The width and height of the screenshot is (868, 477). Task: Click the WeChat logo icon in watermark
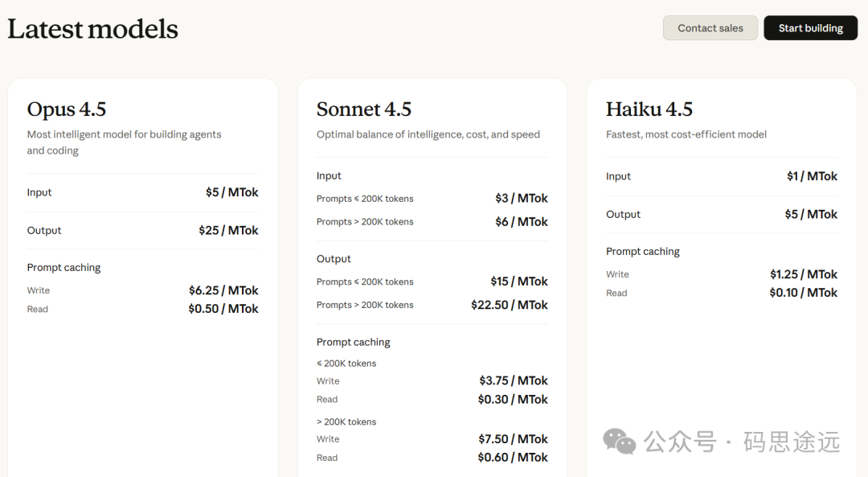[x=619, y=441]
